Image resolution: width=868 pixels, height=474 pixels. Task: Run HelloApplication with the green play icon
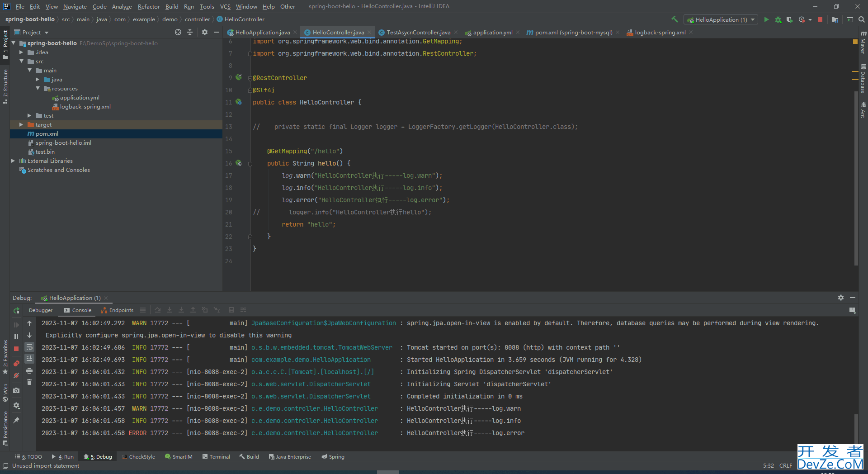pos(766,19)
